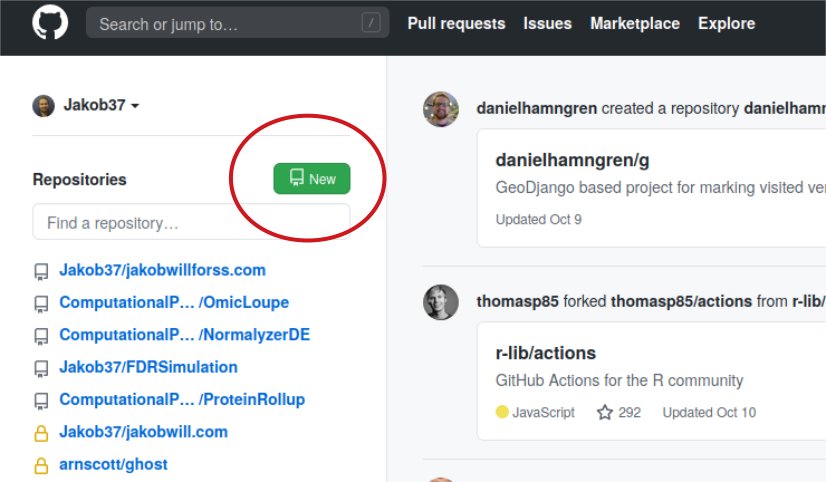
Task: Click the Search or jump to box
Action: tap(238, 23)
